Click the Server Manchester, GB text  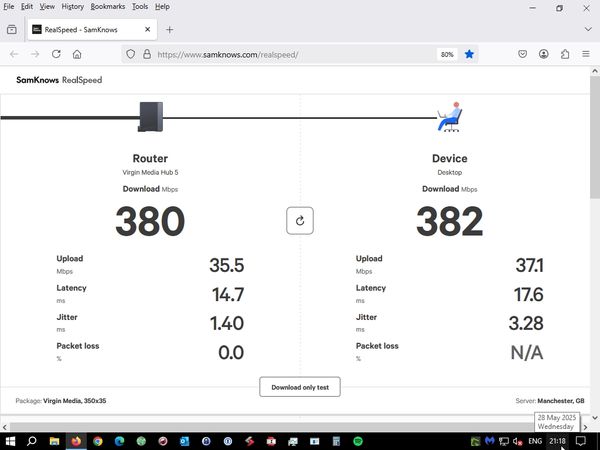550,401
